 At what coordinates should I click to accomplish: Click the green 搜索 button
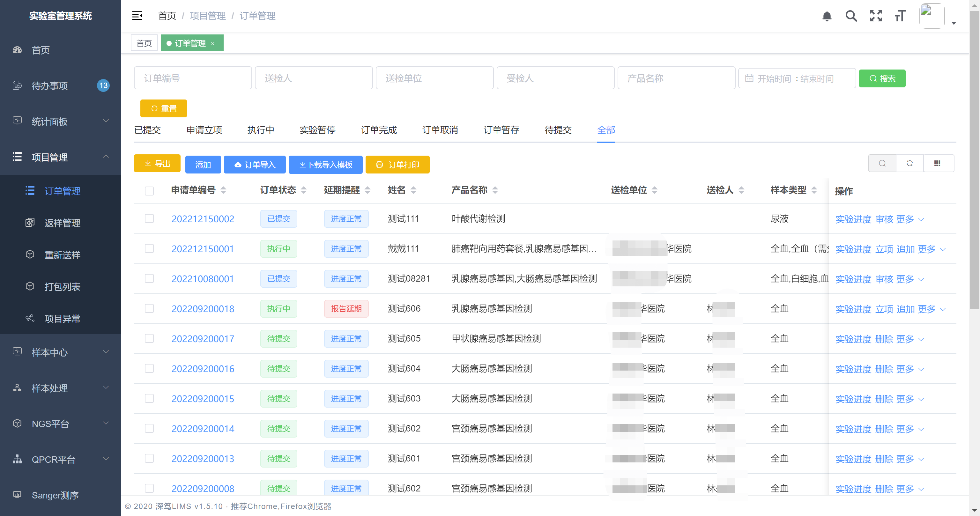(882, 78)
